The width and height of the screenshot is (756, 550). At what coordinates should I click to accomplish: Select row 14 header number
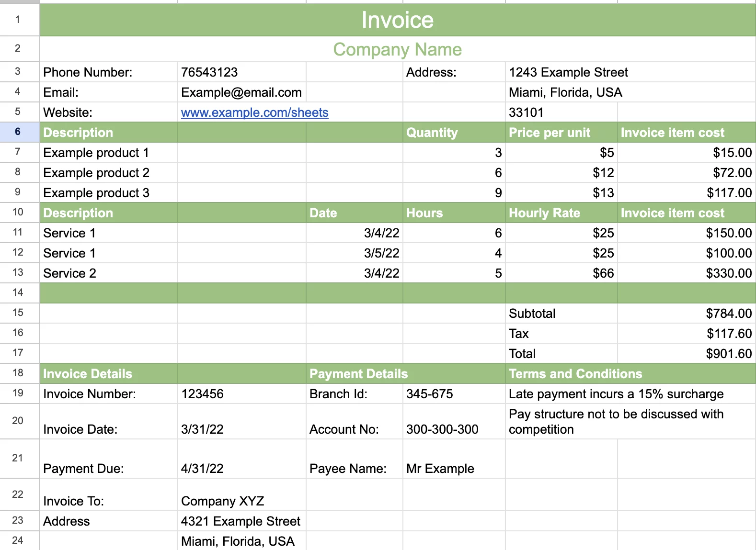18,292
